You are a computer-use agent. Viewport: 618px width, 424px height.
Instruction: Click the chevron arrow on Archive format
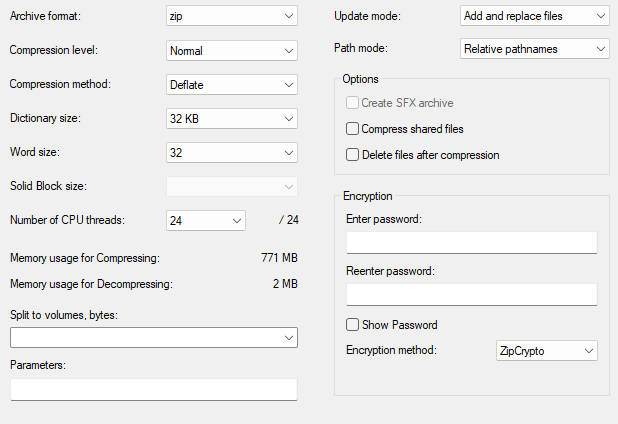[x=289, y=16]
